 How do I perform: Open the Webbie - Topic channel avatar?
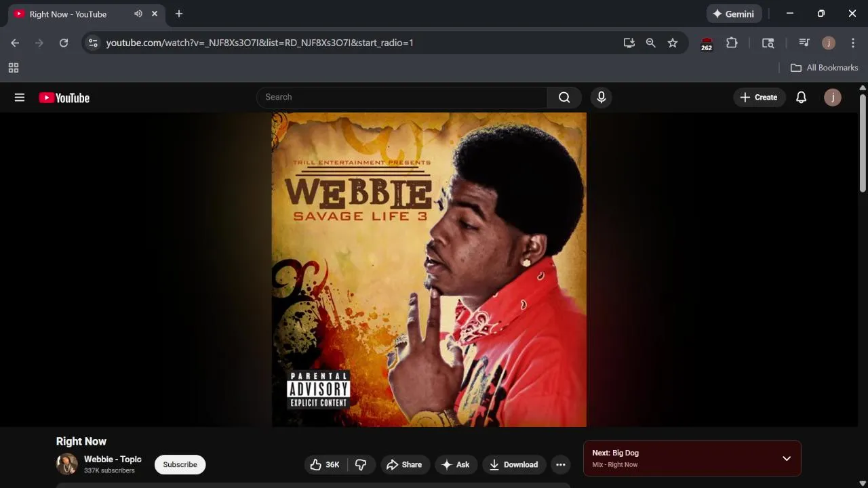(66, 464)
